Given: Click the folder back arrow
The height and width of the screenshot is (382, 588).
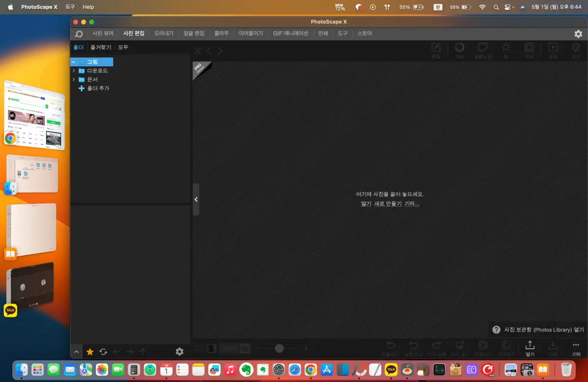Looking at the screenshot, I should (x=117, y=352).
